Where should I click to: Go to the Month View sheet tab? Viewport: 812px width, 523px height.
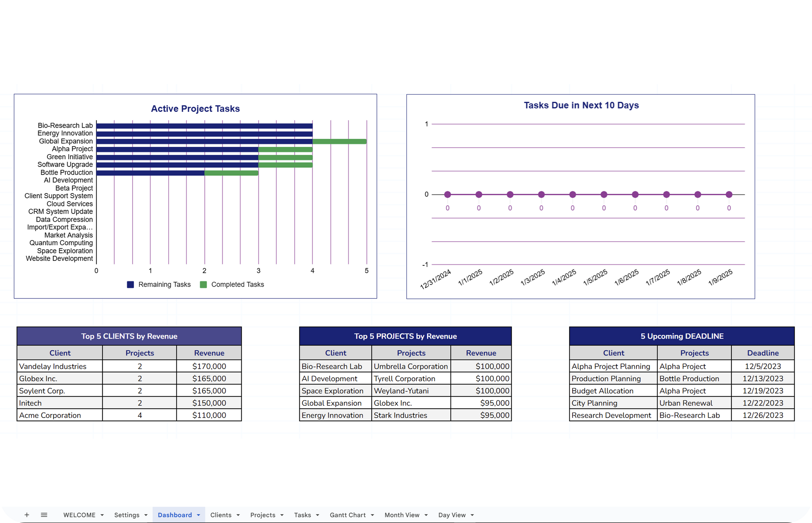tap(402, 515)
